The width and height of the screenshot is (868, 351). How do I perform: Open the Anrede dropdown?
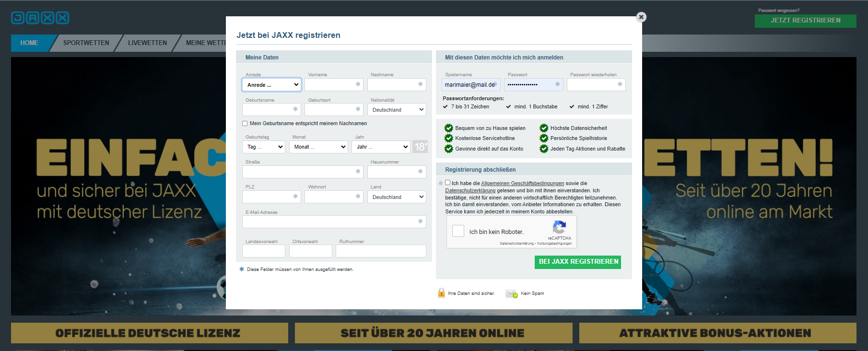pos(272,85)
